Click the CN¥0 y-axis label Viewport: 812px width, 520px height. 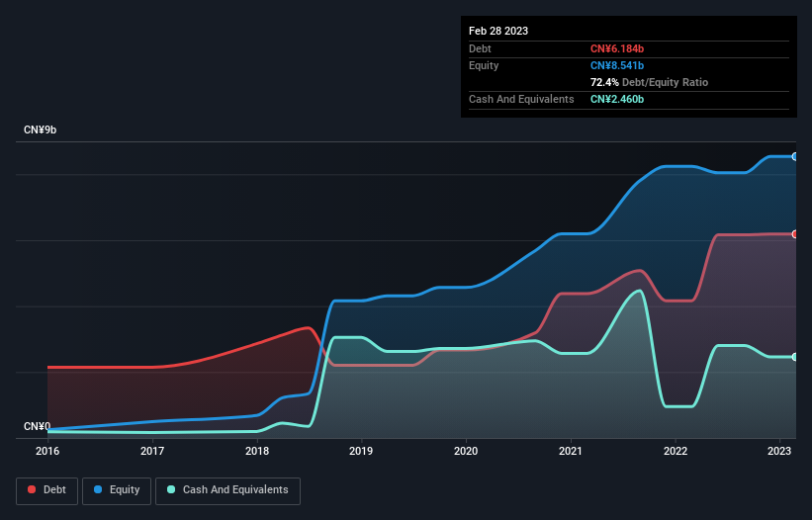(37, 426)
